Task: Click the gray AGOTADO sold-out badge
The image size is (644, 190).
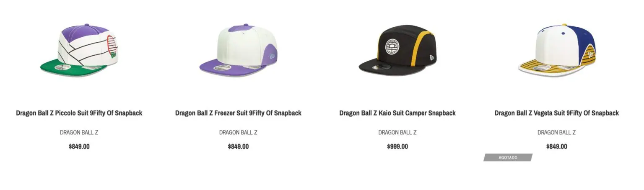Action: tap(508, 158)
